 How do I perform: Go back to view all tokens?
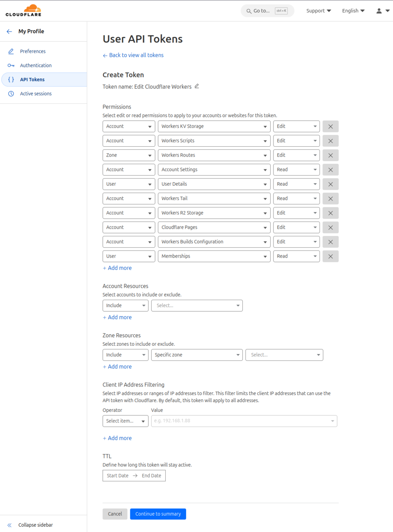pos(133,55)
